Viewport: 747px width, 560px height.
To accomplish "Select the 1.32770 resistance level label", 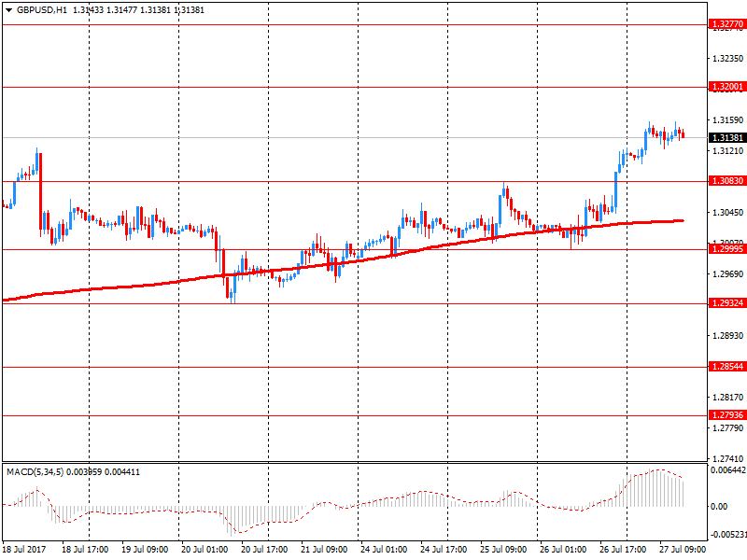I will click(x=727, y=24).
